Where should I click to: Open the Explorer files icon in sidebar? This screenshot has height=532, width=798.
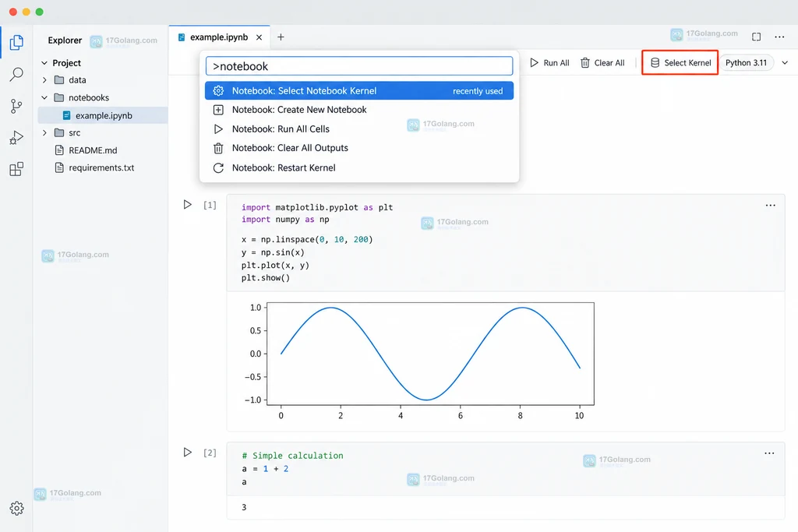(x=16, y=42)
